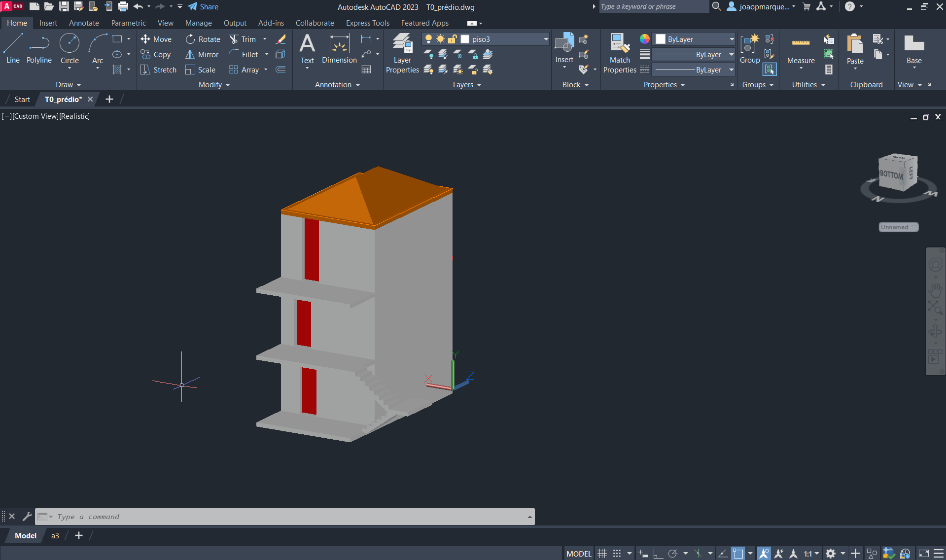This screenshot has height=560, width=946.
Task: Open the a3 layout tab
Action: point(55,536)
